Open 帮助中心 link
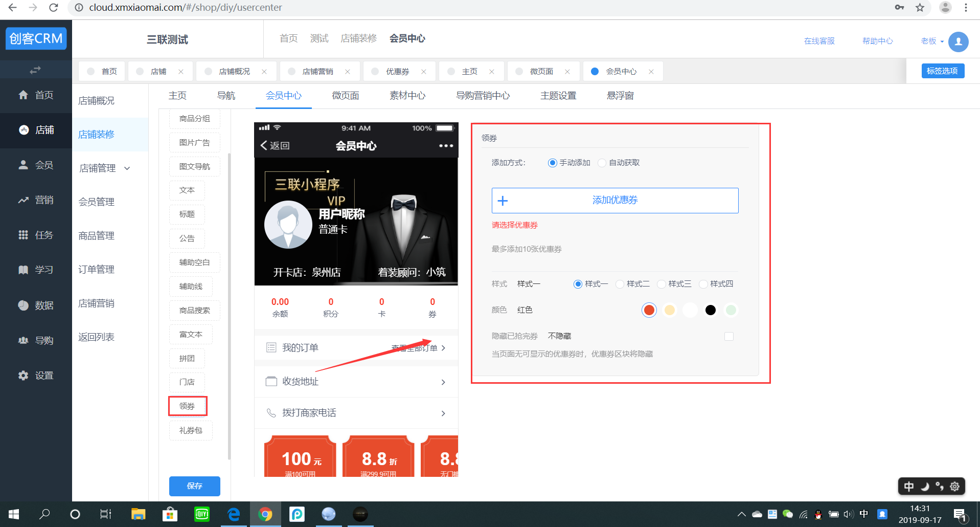This screenshot has height=527, width=980. coord(877,41)
